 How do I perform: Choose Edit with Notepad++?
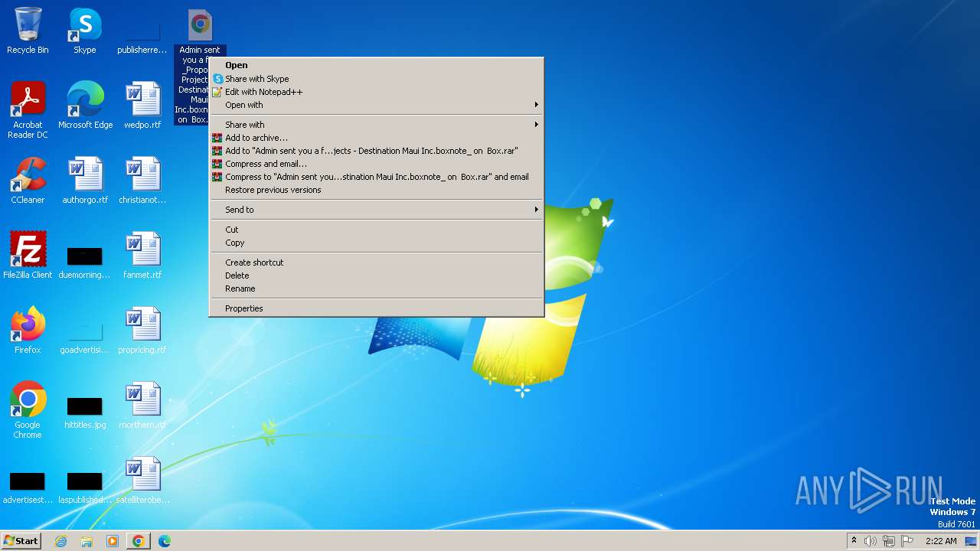377,92
